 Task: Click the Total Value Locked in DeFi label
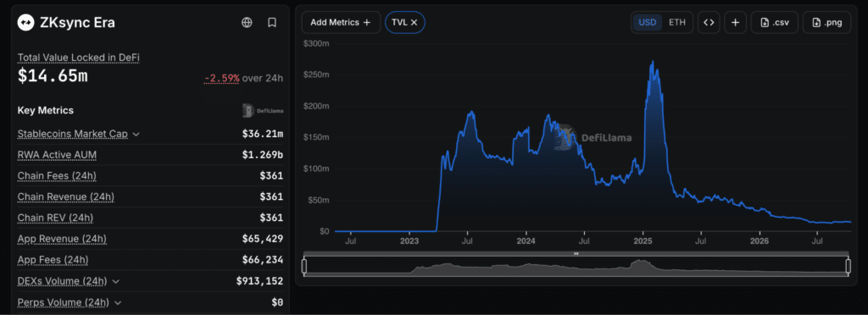[78, 57]
